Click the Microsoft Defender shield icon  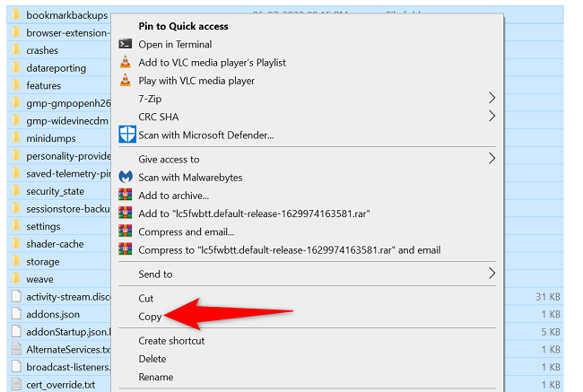(x=126, y=135)
